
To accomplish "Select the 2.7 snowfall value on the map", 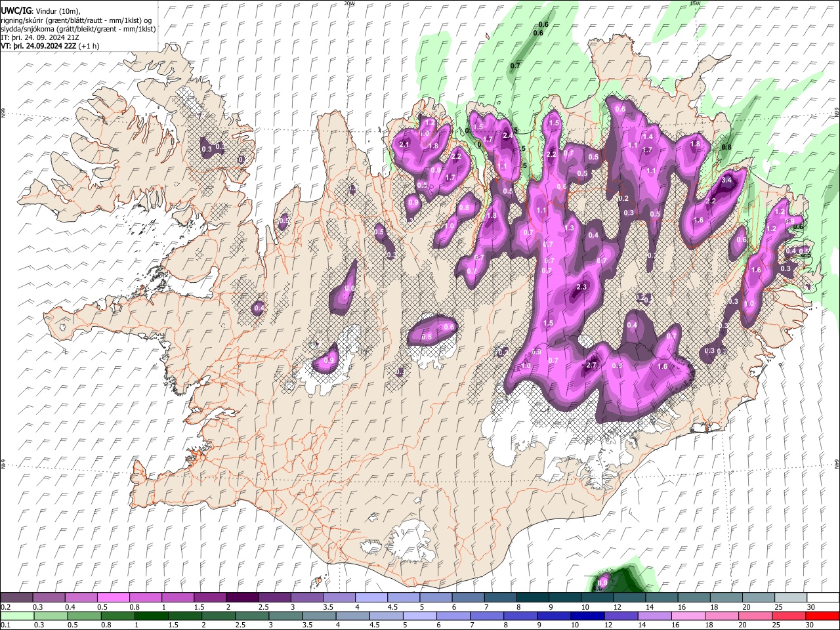I will tap(591, 366).
